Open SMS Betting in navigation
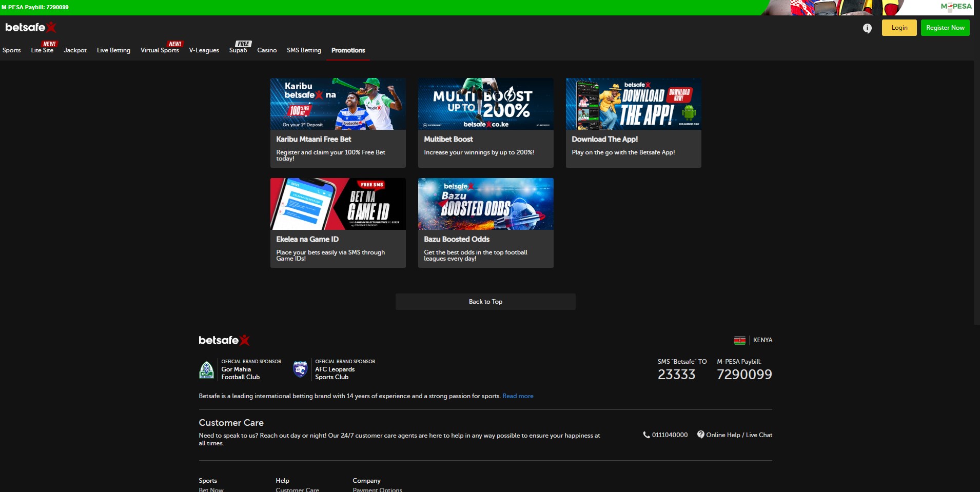Viewport: 980px width, 492px height. coord(304,50)
